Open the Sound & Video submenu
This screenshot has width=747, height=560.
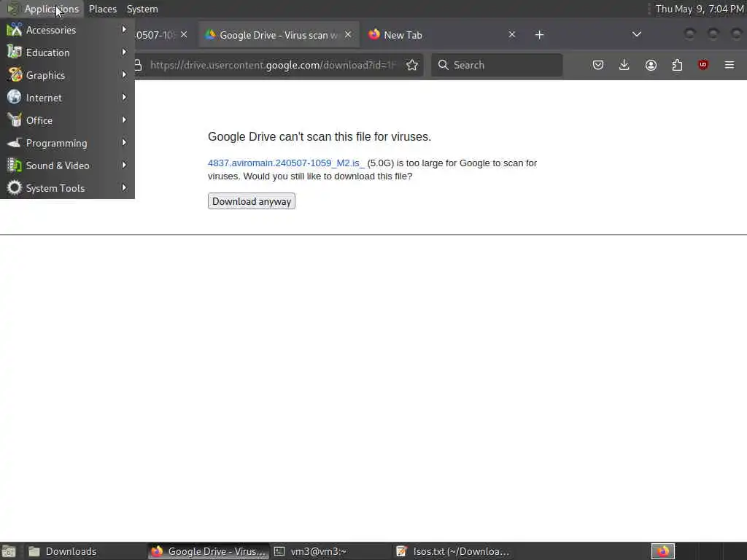coord(67,166)
